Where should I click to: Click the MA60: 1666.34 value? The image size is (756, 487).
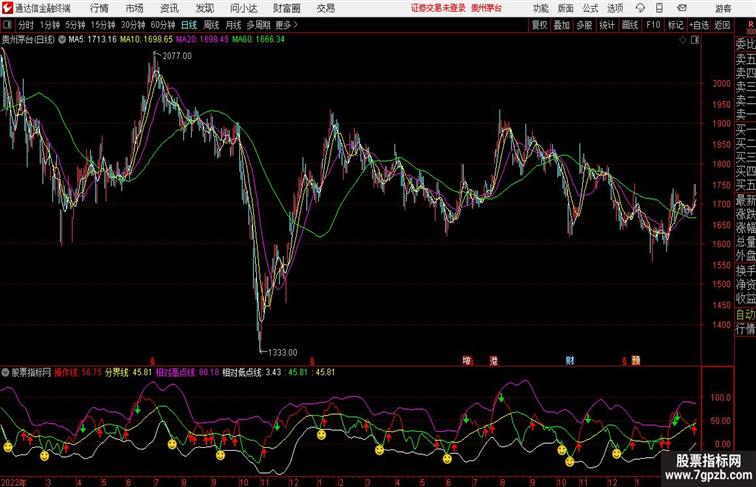(x=258, y=40)
